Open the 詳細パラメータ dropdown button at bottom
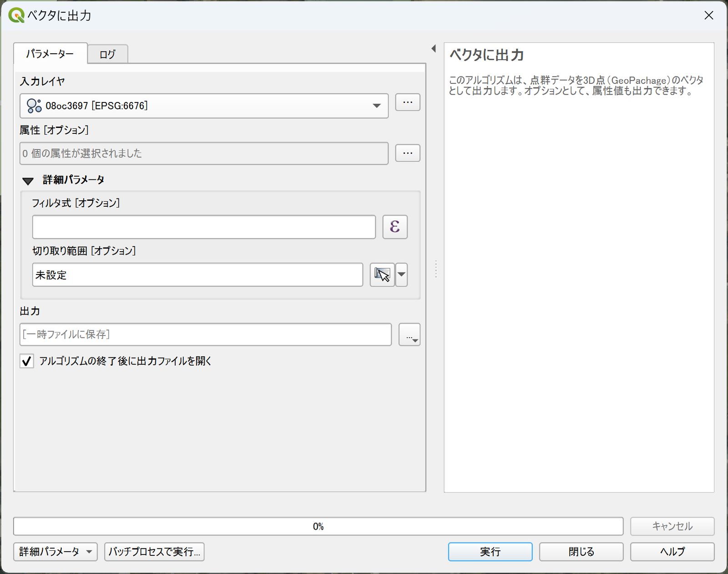The image size is (728, 574). 56,552
